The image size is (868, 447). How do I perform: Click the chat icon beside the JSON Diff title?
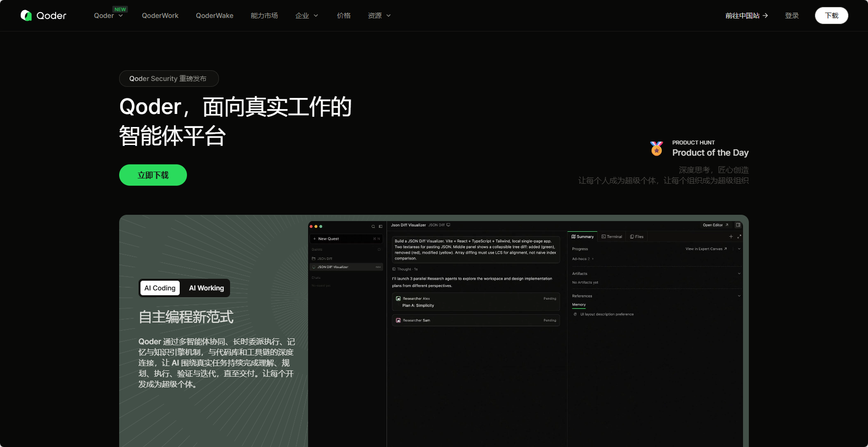tap(449, 225)
